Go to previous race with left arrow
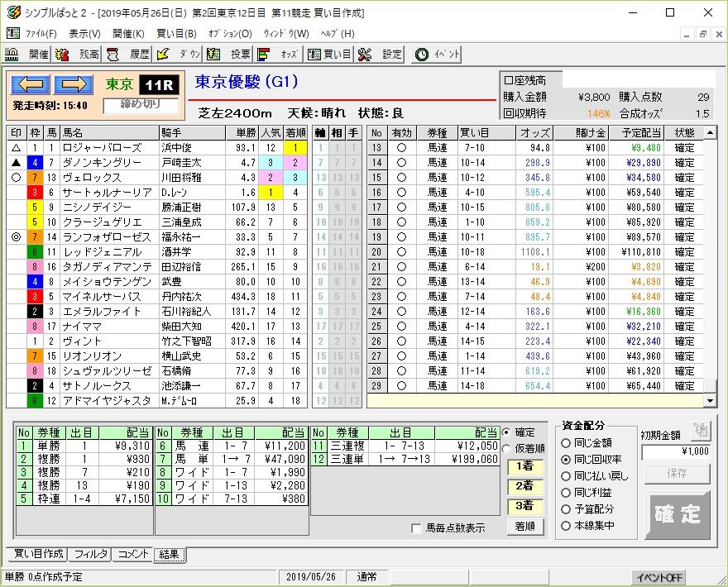 30,84
